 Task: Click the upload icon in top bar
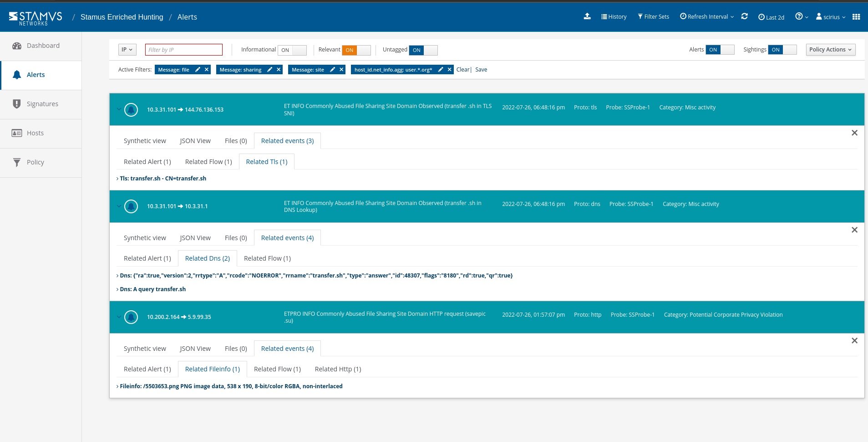pos(587,16)
